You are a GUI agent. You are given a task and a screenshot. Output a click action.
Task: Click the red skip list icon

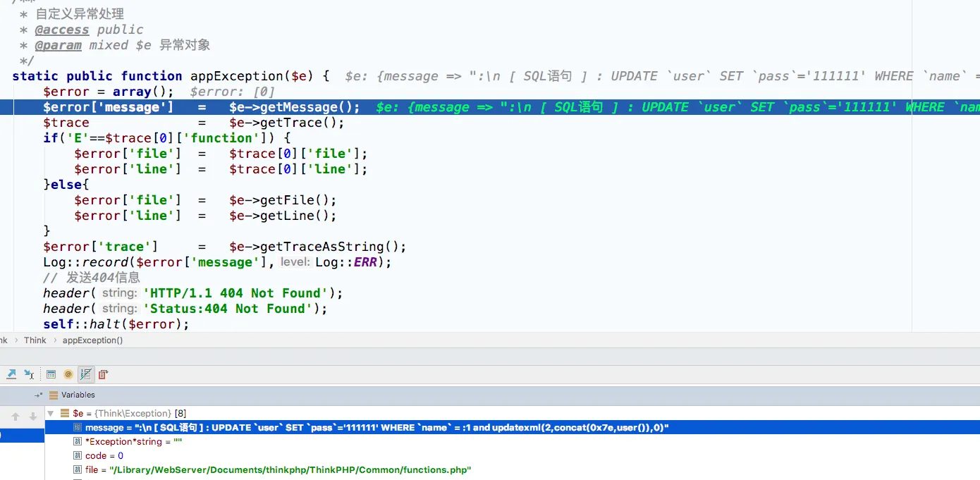pos(103,374)
